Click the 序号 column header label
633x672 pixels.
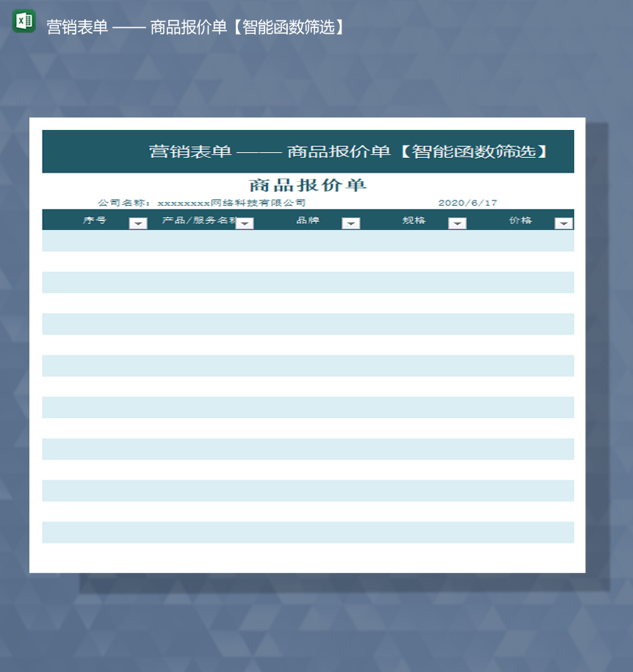(95, 220)
